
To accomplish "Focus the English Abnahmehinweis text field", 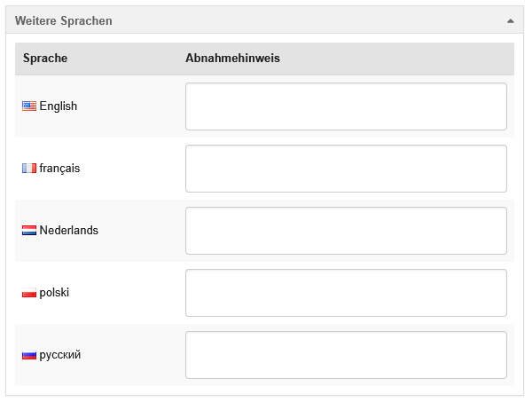I will [x=346, y=106].
